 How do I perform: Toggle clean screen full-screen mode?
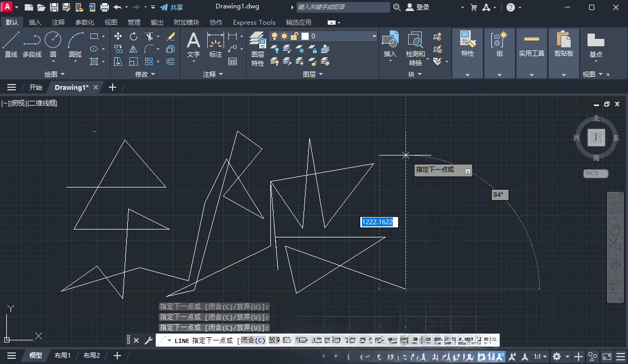point(607,357)
